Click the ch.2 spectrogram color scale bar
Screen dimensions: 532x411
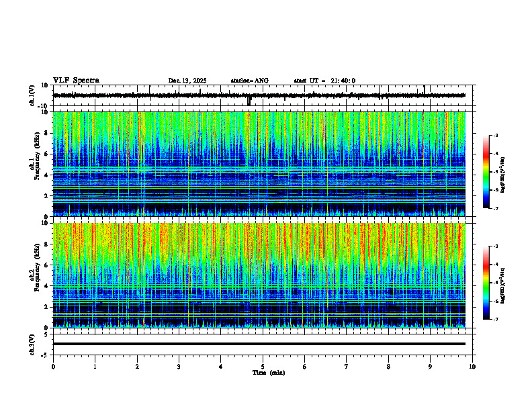click(486, 283)
